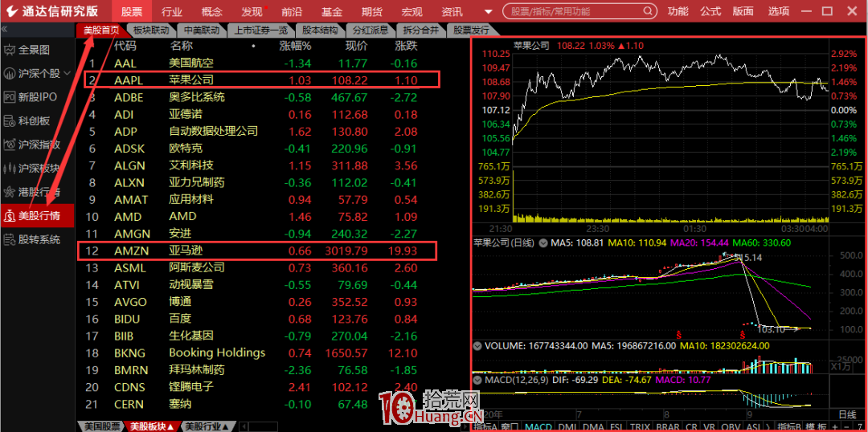Switch to the 股本结构 tab
The width and height of the screenshot is (868, 432).
click(x=320, y=31)
